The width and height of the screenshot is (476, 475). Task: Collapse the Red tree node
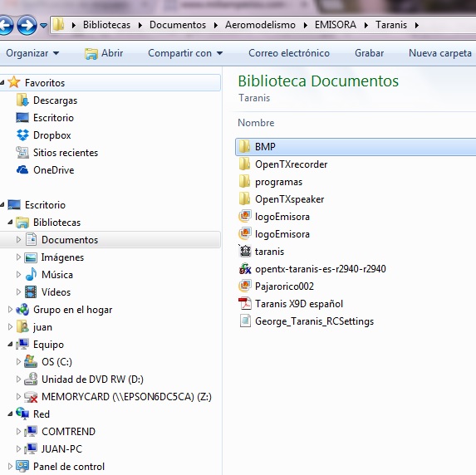click(10, 414)
